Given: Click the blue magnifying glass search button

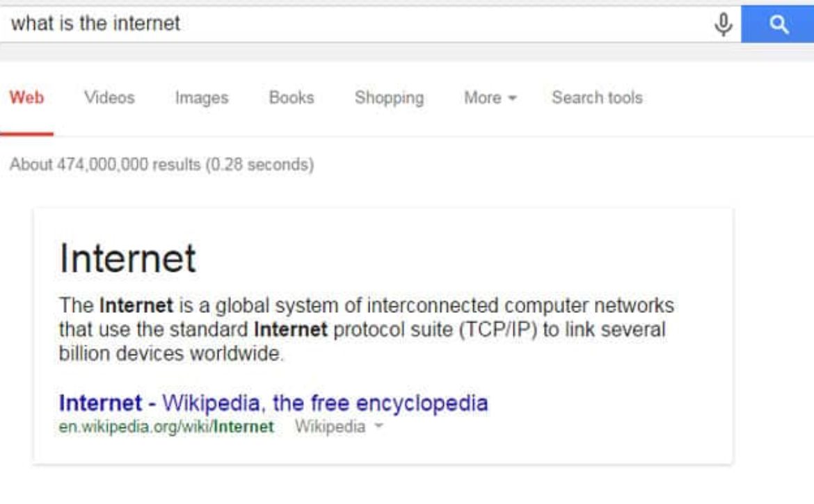Looking at the screenshot, I should pyautogui.click(x=778, y=24).
